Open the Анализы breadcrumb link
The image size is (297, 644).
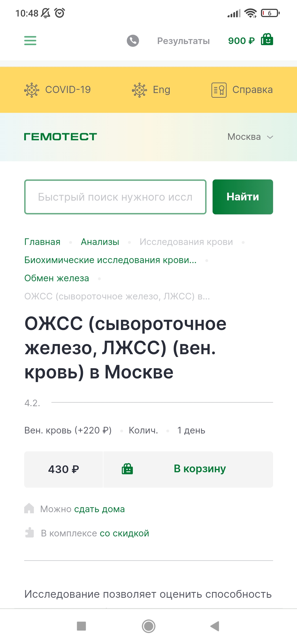(100, 242)
